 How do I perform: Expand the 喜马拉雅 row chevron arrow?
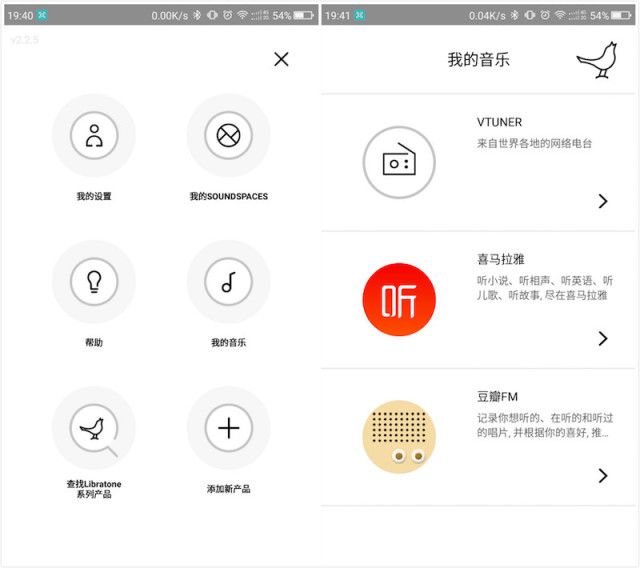point(603,338)
